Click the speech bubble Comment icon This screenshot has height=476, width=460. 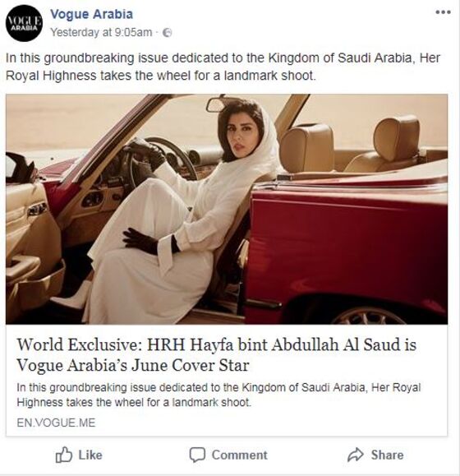click(x=197, y=455)
